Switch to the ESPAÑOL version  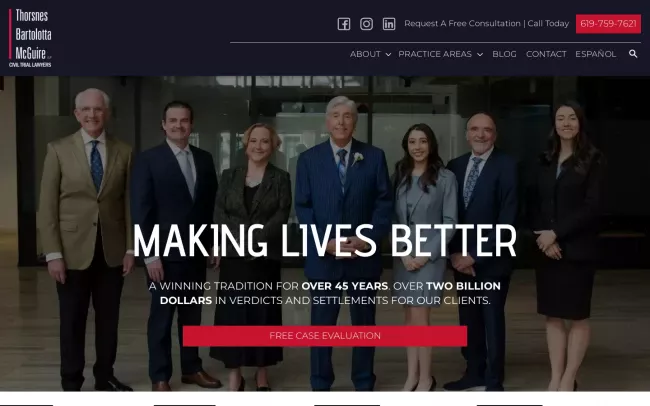tap(596, 54)
